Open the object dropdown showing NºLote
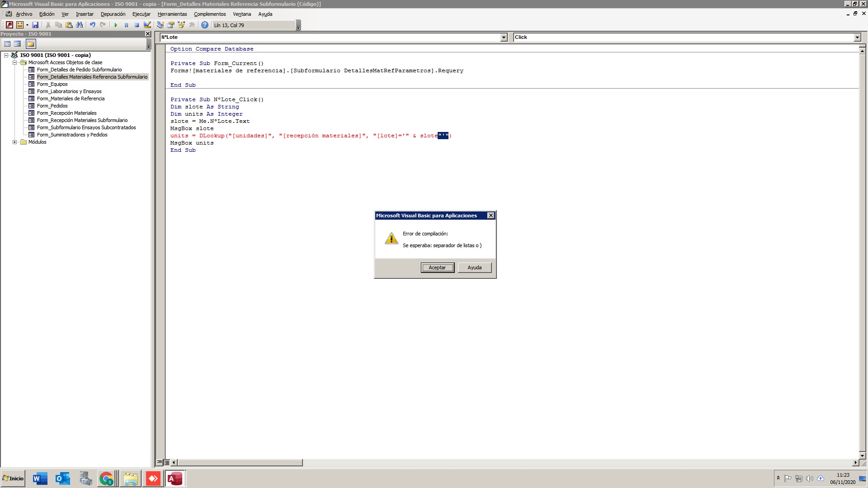868x488 pixels. point(504,38)
